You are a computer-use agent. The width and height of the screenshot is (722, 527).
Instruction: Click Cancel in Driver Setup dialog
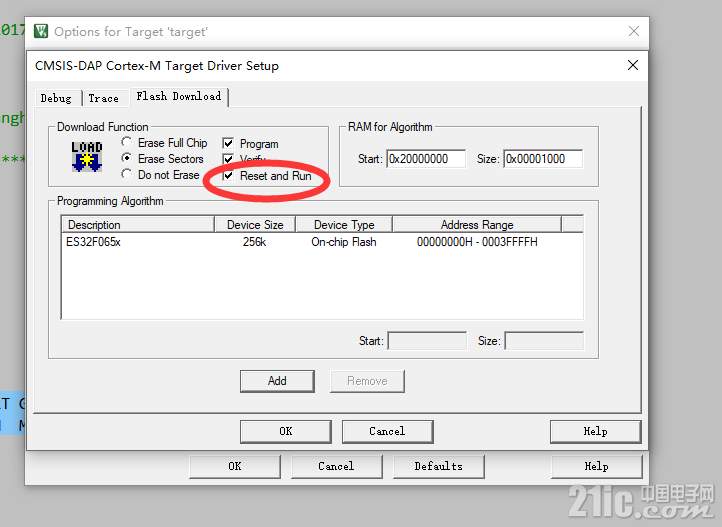coord(387,431)
